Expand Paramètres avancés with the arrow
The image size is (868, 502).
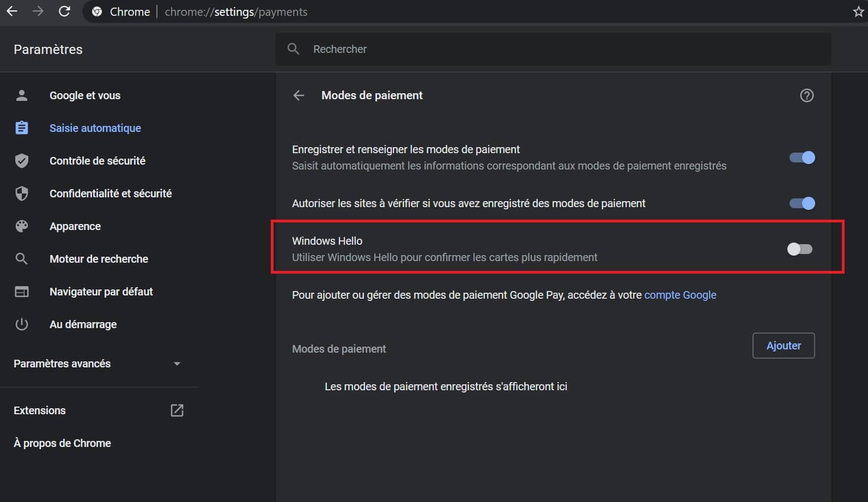pyautogui.click(x=177, y=364)
